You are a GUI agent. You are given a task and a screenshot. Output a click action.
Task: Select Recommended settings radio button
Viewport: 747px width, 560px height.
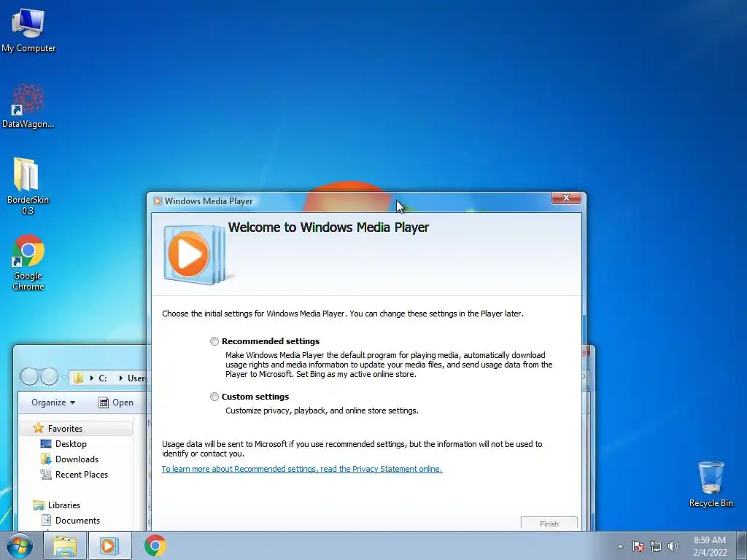pyautogui.click(x=214, y=341)
